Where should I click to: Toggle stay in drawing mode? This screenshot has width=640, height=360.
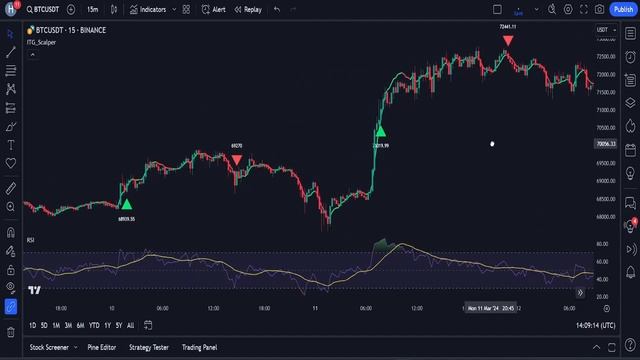(x=11, y=251)
